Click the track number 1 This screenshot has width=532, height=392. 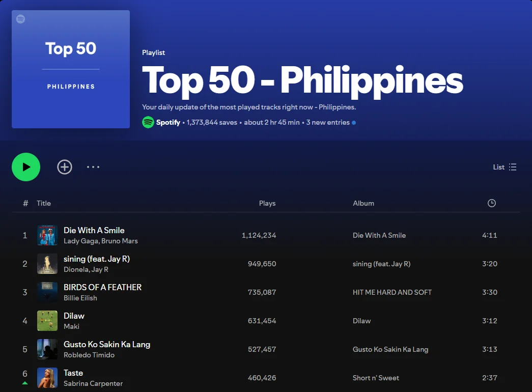25,235
